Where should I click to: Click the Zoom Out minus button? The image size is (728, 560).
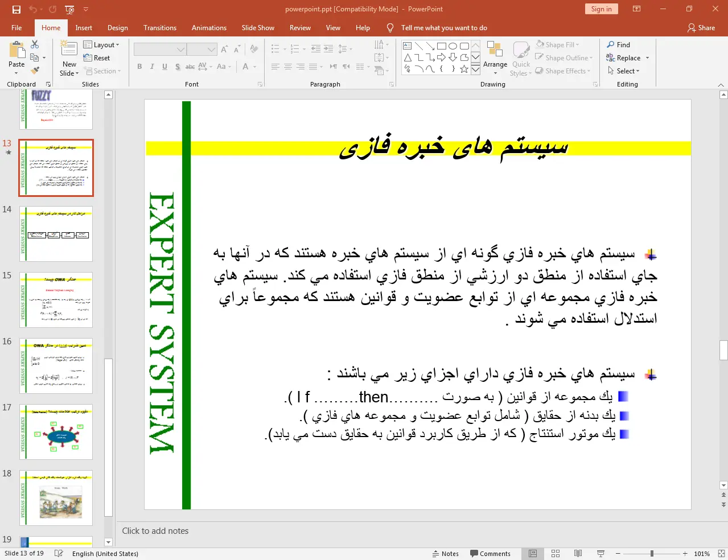tap(618, 554)
